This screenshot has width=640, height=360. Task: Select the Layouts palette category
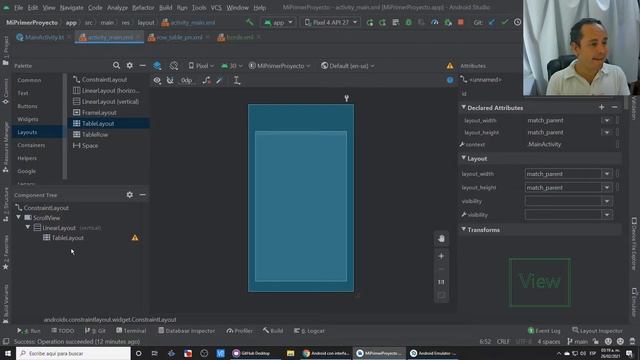27,132
